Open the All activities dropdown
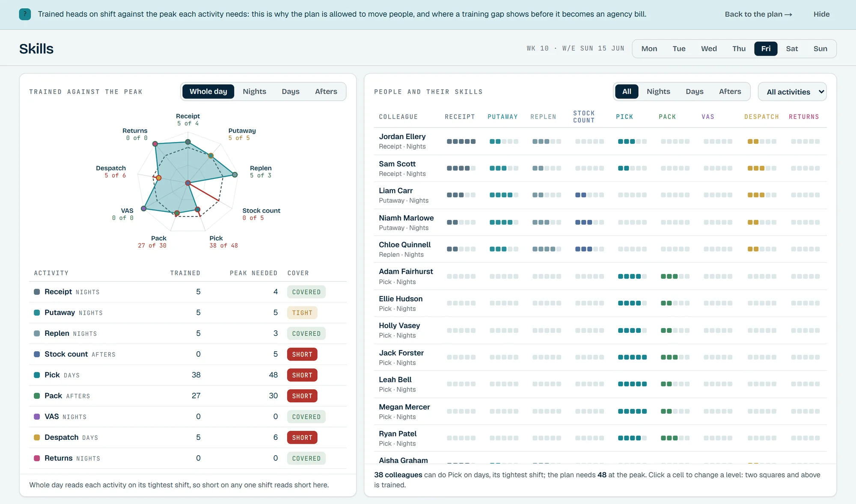The width and height of the screenshot is (856, 504). tap(792, 92)
